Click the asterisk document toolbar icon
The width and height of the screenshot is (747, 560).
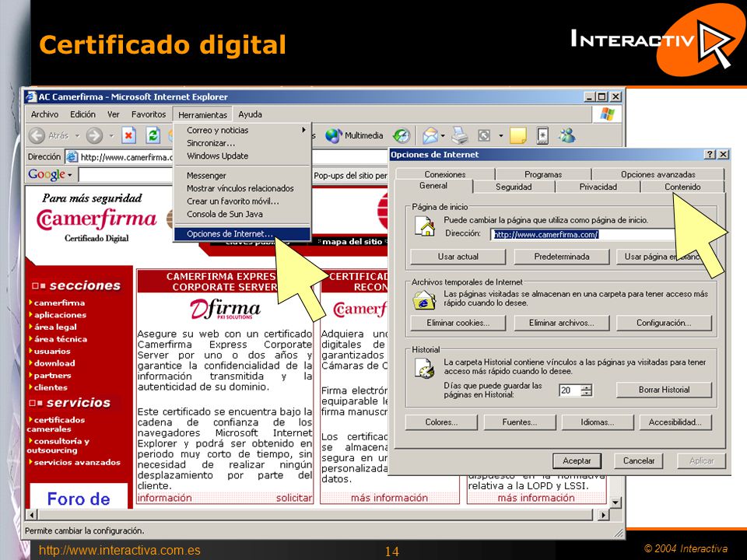[542, 135]
